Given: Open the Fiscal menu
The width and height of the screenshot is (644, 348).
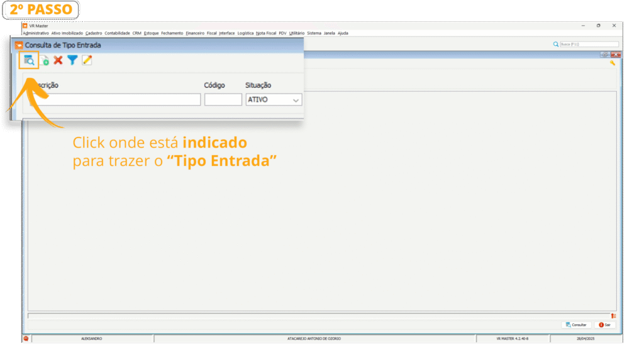Looking at the screenshot, I should click(x=211, y=33).
